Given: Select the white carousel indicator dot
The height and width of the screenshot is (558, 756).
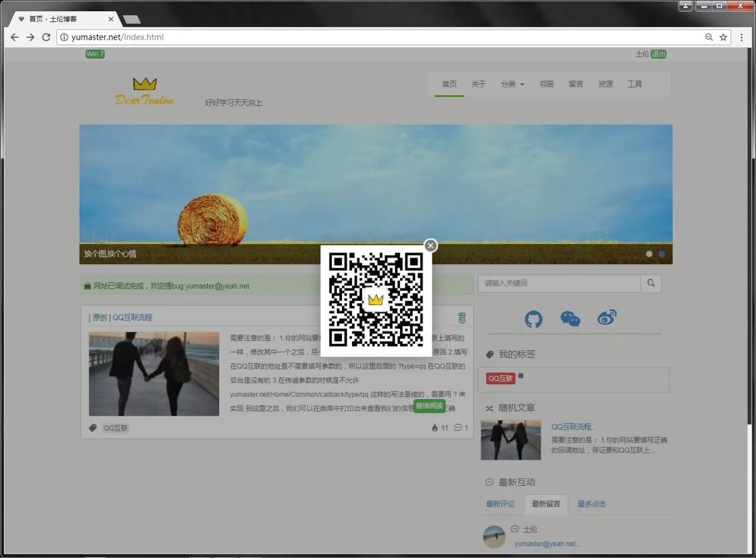Looking at the screenshot, I should (x=650, y=254).
